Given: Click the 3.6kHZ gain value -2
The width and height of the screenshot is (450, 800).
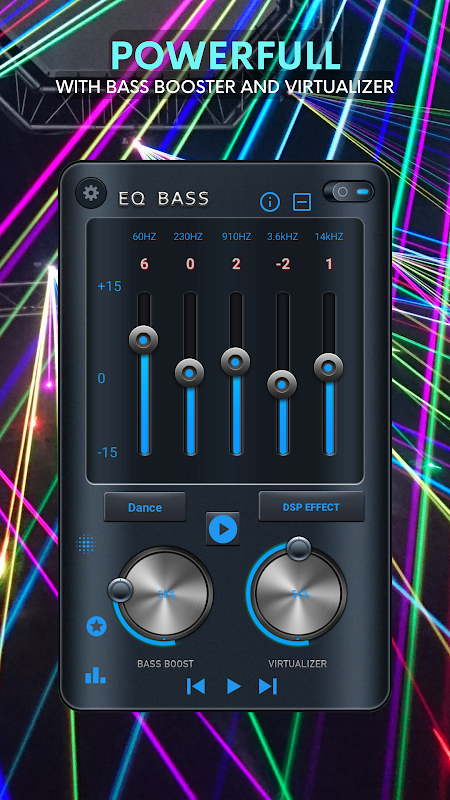Looking at the screenshot, I should coord(283,264).
